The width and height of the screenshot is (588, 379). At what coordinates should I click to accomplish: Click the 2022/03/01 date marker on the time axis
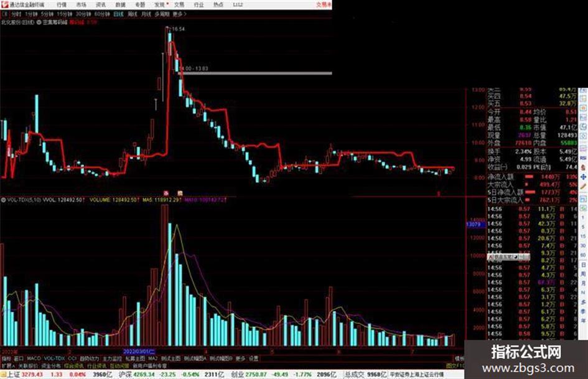139,352
